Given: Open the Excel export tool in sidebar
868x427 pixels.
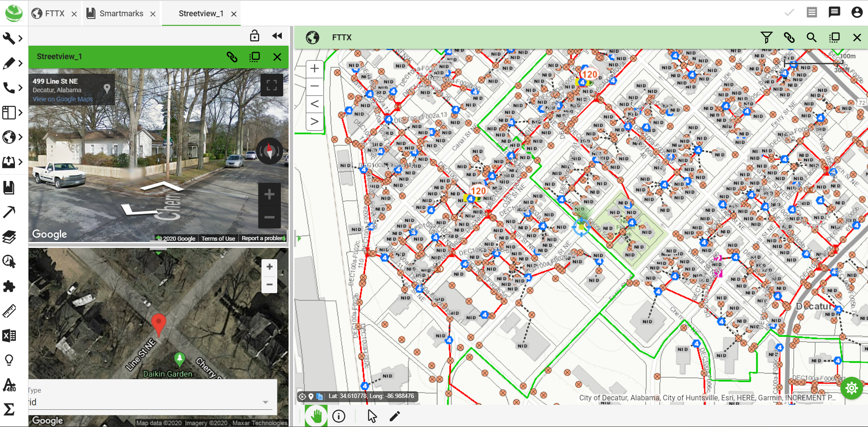Looking at the screenshot, I should click(9, 335).
